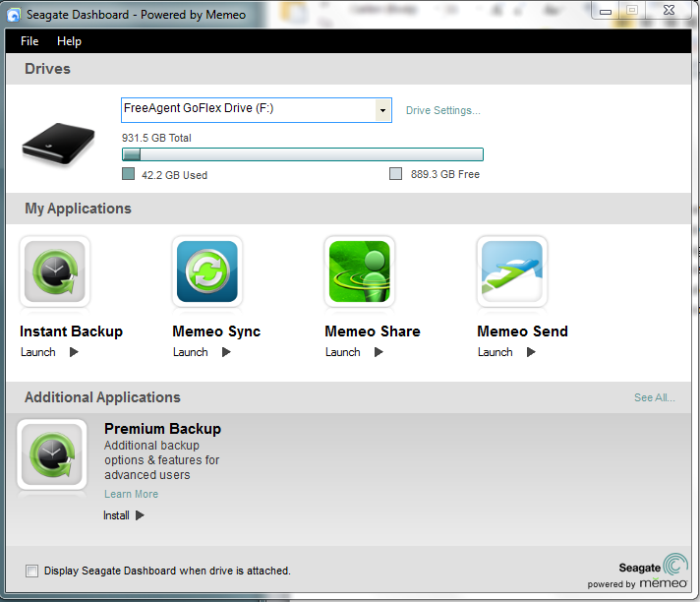Click the Memeo Share app icon
Viewport: 700px width, 602px height.
(x=360, y=271)
